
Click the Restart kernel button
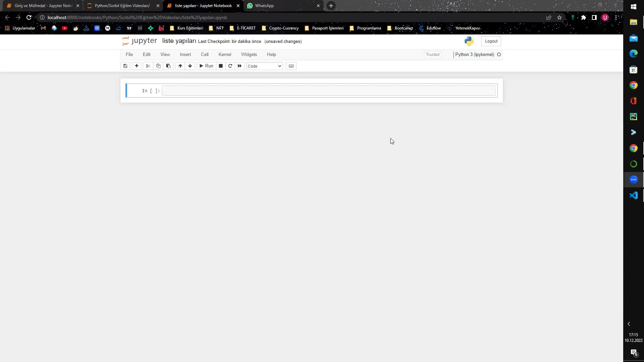pyautogui.click(x=230, y=66)
